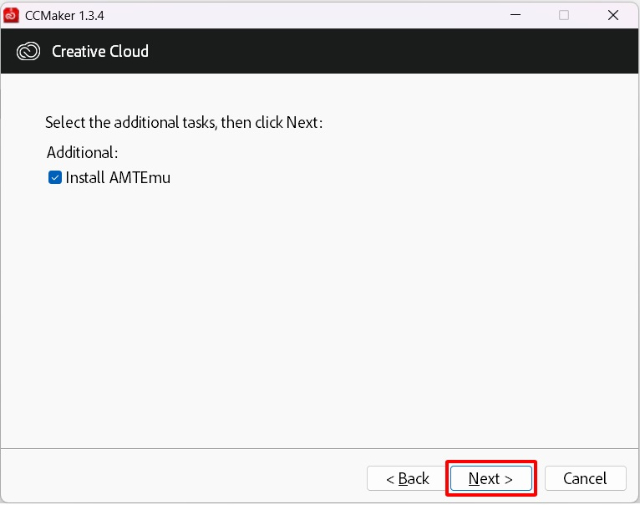Click the 'Additional:' section label
The image size is (640, 505).
(82, 152)
